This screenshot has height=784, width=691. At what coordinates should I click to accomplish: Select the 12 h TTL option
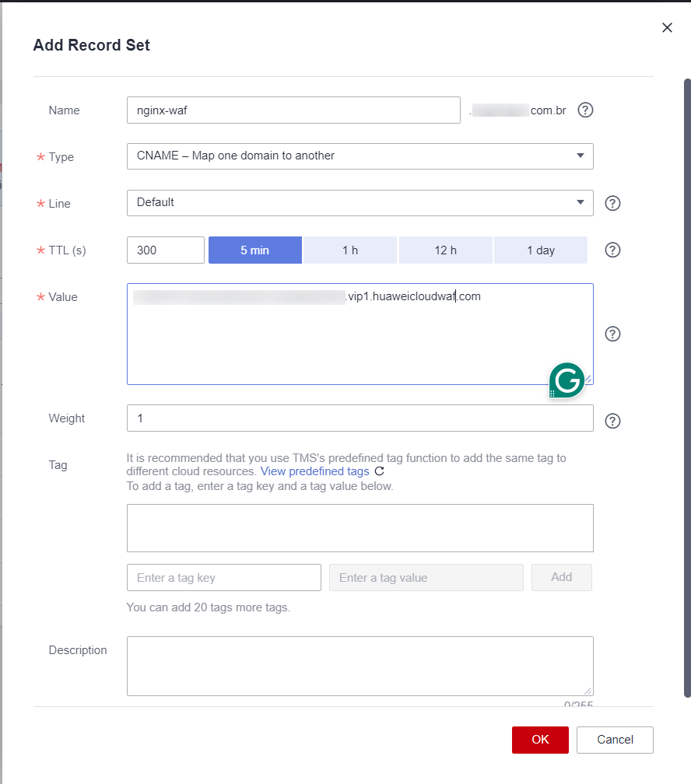(445, 250)
